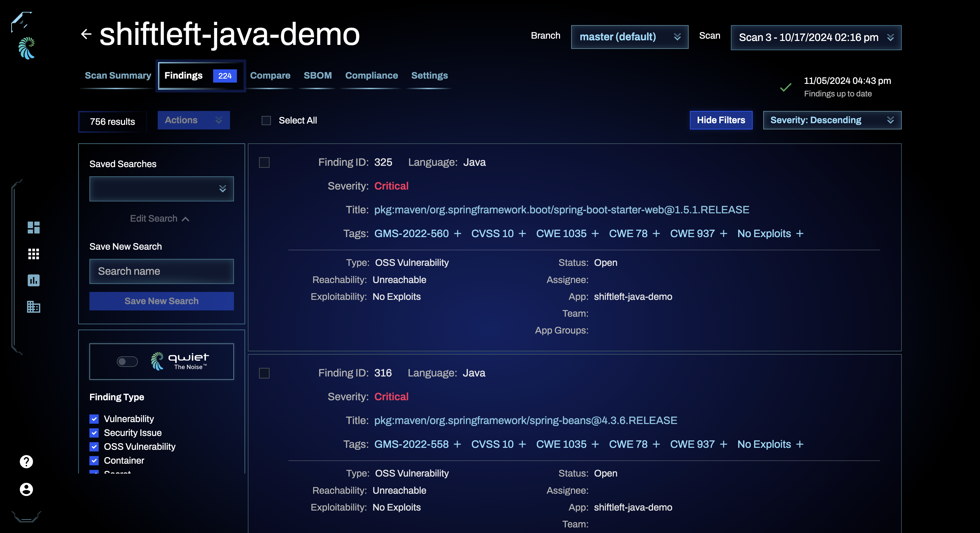Click the Unreachable value on finding 325
Viewport: 980px width, 533px height.
pos(399,280)
